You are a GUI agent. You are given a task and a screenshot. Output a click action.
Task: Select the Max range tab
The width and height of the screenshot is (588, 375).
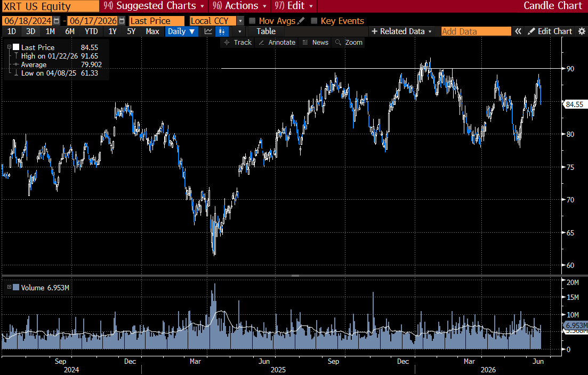click(x=152, y=31)
